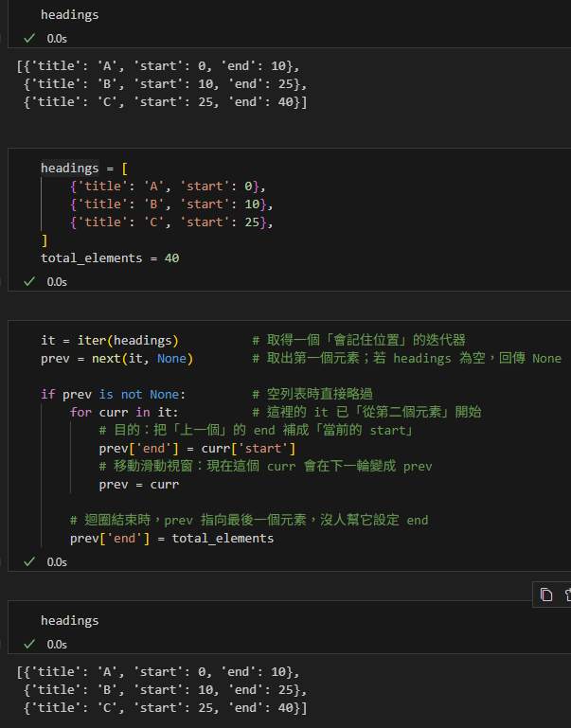Image resolution: width=571 pixels, height=728 pixels.
Task: Click the success checkmark below total_elements = 40
Action: tap(29, 281)
